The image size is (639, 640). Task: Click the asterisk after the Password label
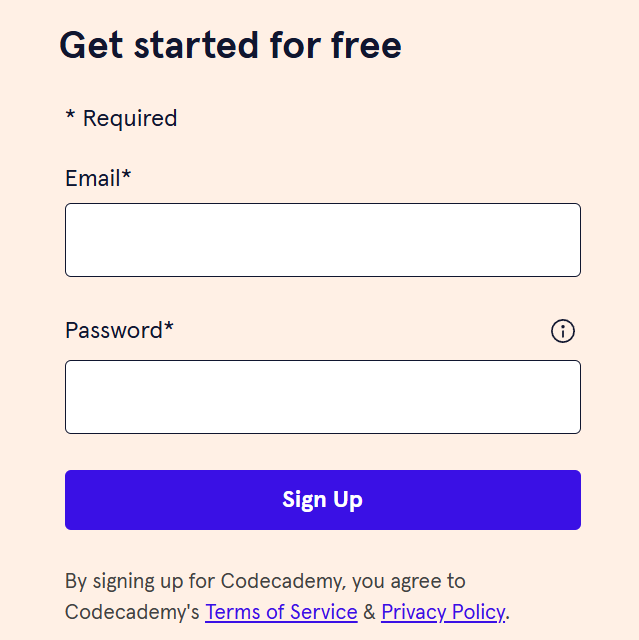[169, 326]
